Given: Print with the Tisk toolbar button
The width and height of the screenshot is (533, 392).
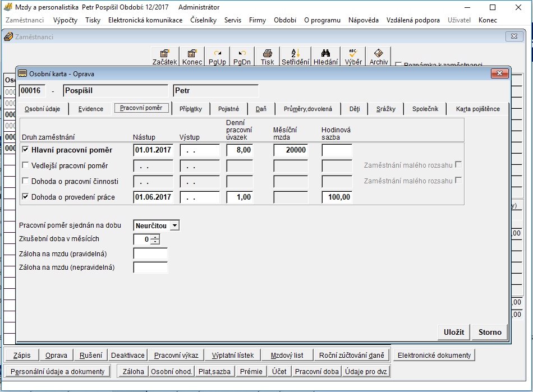Looking at the screenshot, I should (267, 57).
